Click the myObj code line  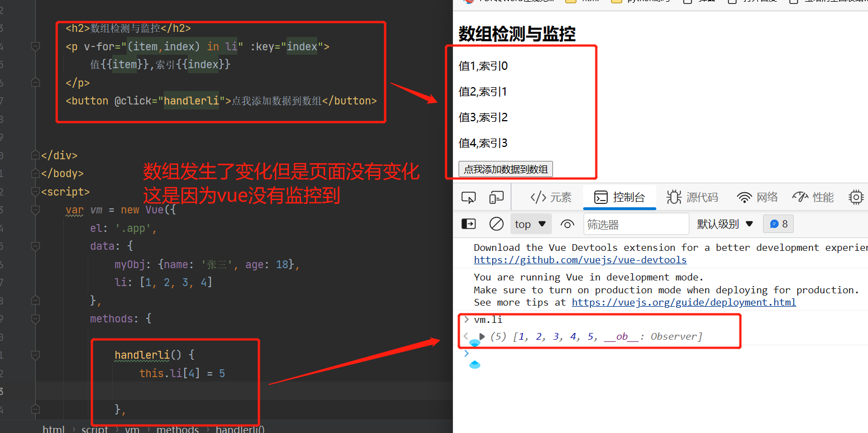208,264
